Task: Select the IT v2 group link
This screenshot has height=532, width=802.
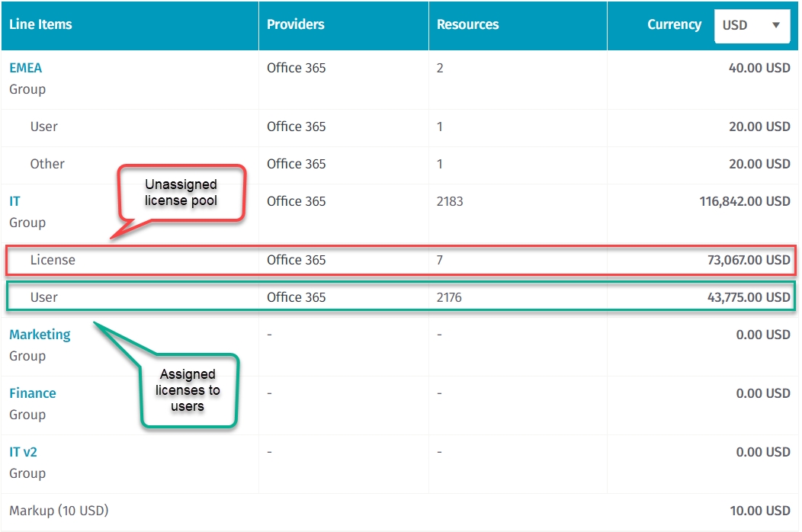Action: pos(23,452)
